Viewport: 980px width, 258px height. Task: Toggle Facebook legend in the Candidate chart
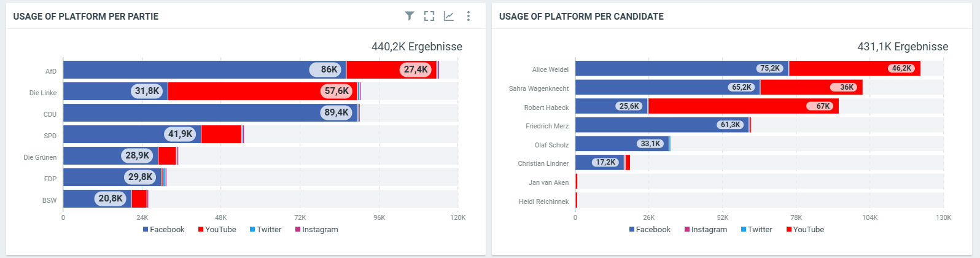click(x=650, y=230)
